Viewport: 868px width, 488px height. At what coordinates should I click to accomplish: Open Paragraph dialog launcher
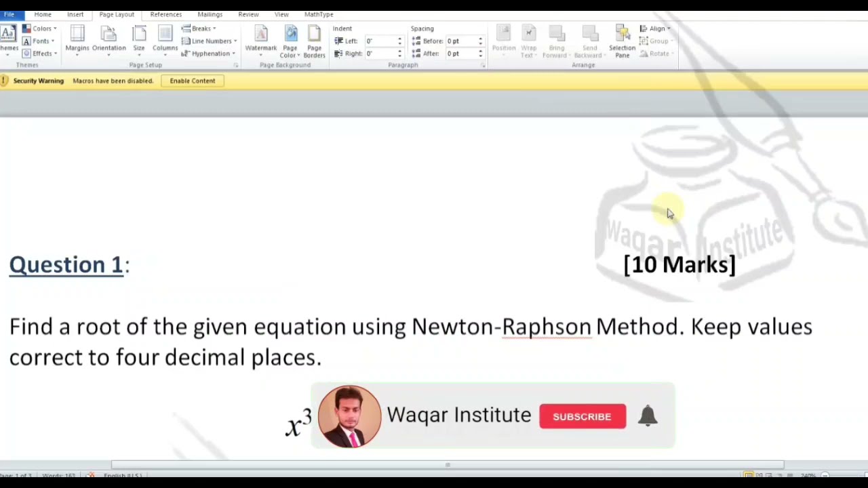click(483, 65)
